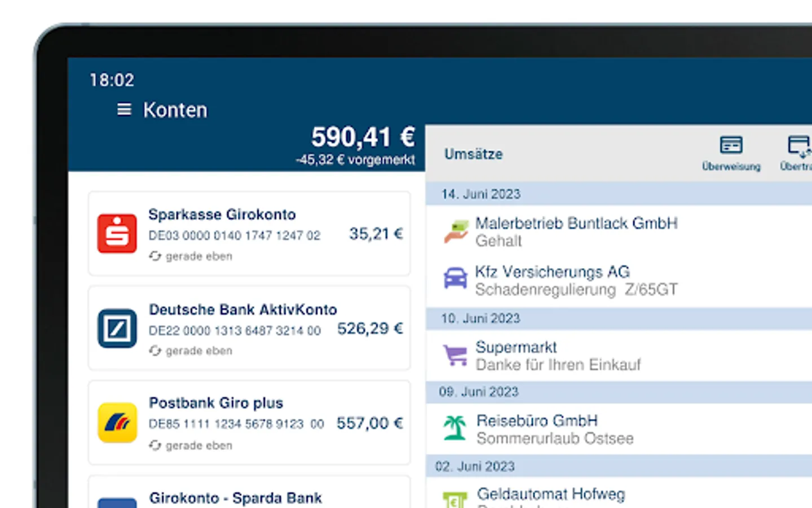812x508 pixels.
Task: Click refresh icon under Deutsche Bank AktivKonto
Action: 155,351
